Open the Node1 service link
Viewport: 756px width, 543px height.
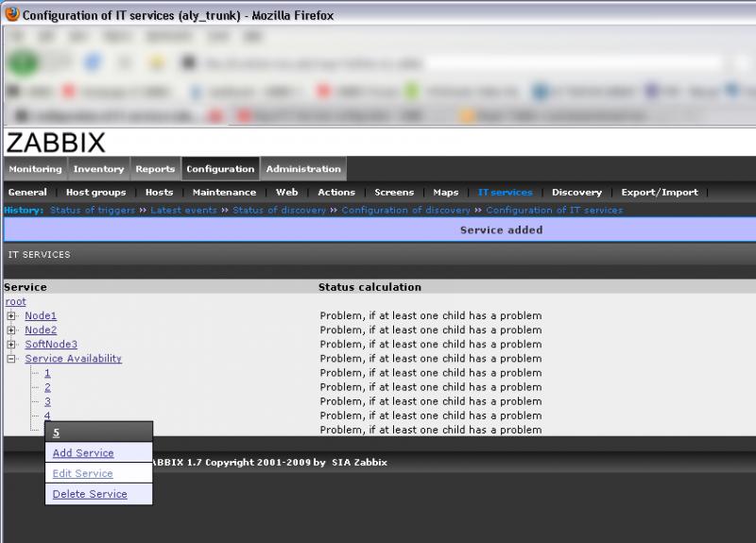(x=41, y=316)
